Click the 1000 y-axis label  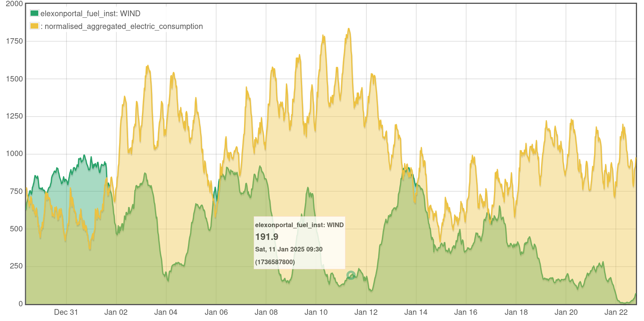pos(14,154)
